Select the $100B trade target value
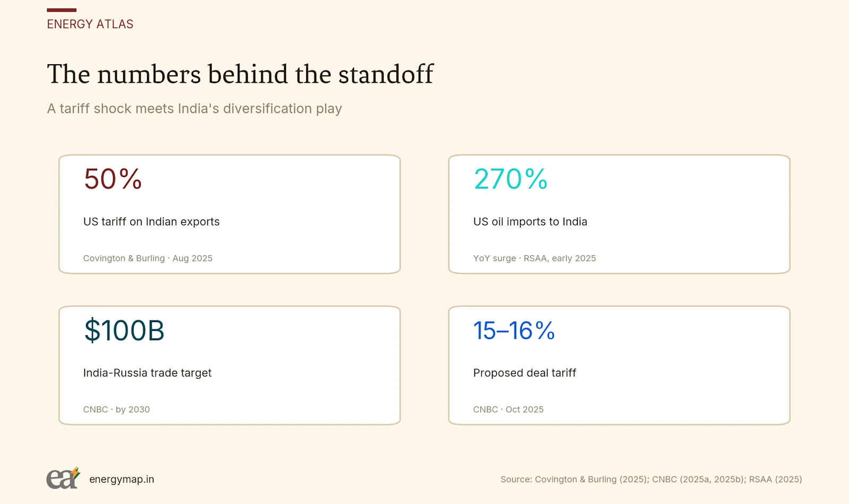 (124, 331)
